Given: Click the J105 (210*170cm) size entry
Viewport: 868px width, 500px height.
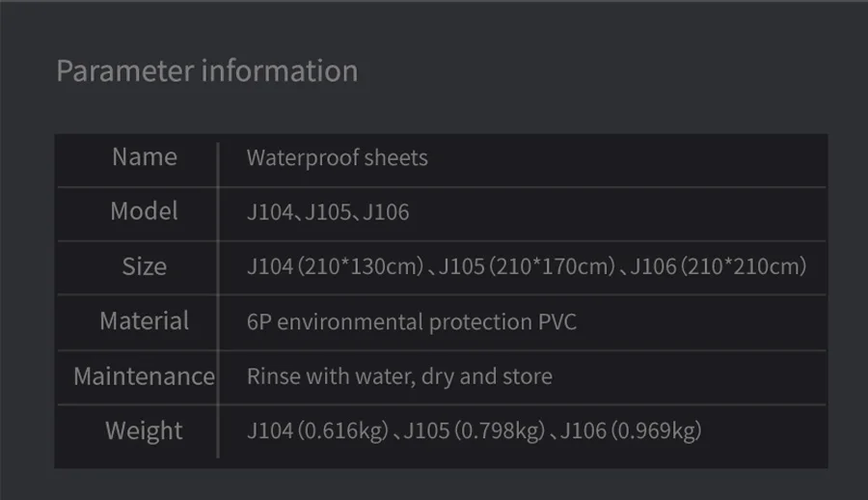Looking at the screenshot, I should click(x=527, y=266).
